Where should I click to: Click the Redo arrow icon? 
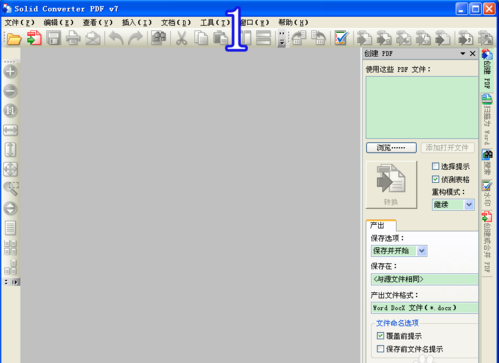(135, 38)
